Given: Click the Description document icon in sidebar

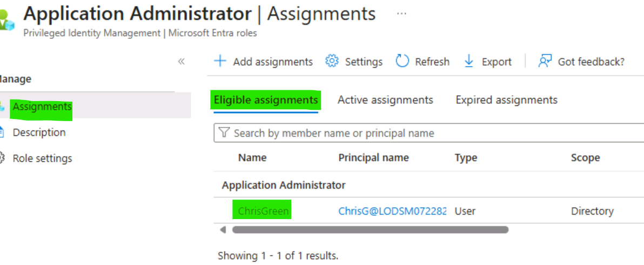Looking at the screenshot, I should pos(2,132).
